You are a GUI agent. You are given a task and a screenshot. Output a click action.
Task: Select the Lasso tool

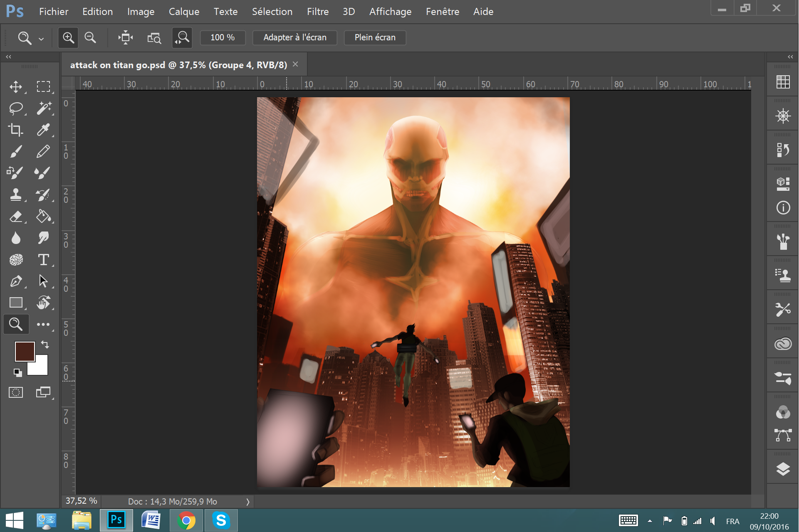coord(16,108)
